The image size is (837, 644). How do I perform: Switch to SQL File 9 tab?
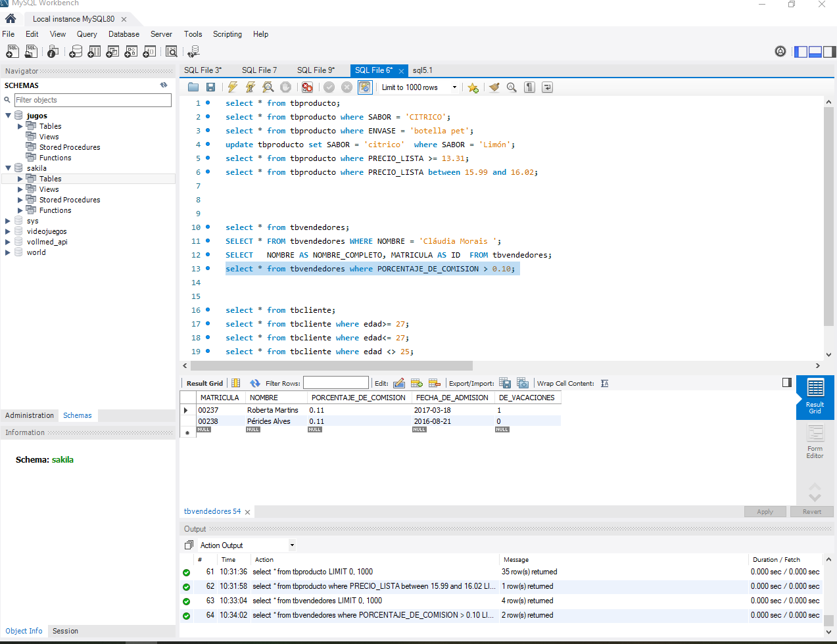point(316,70)
